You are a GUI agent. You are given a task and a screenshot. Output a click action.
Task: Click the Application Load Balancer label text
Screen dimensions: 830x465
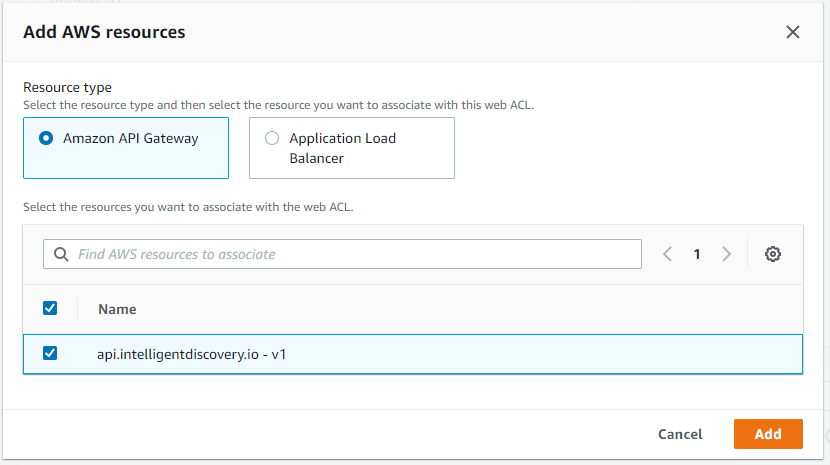click(342, 148)
